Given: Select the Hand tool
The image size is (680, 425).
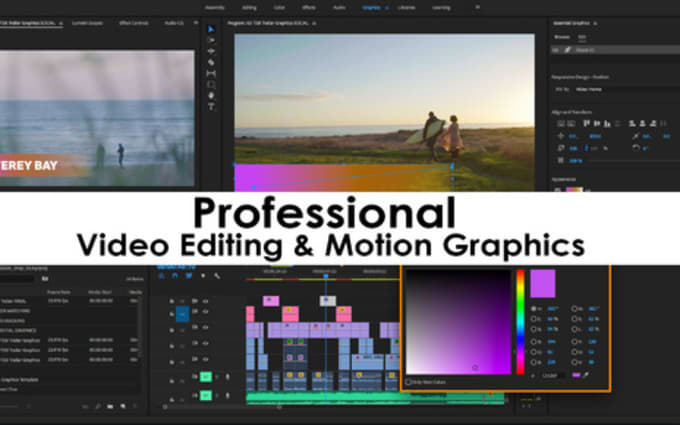Looking at the screenshot, I should coord(211,95).
